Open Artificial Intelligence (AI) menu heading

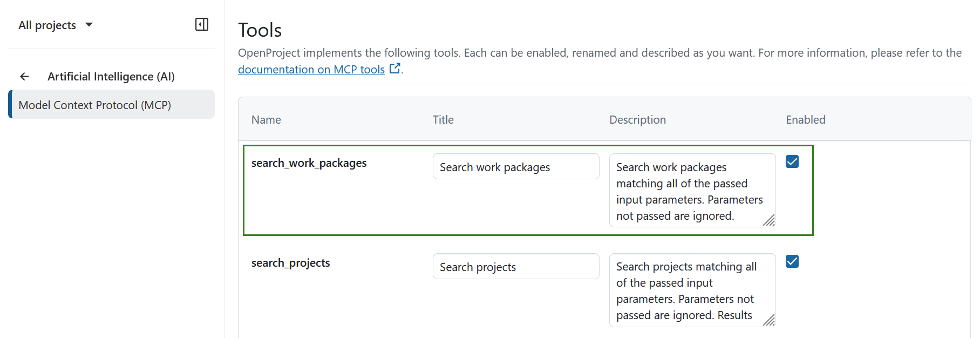click(x=111, y=77)
